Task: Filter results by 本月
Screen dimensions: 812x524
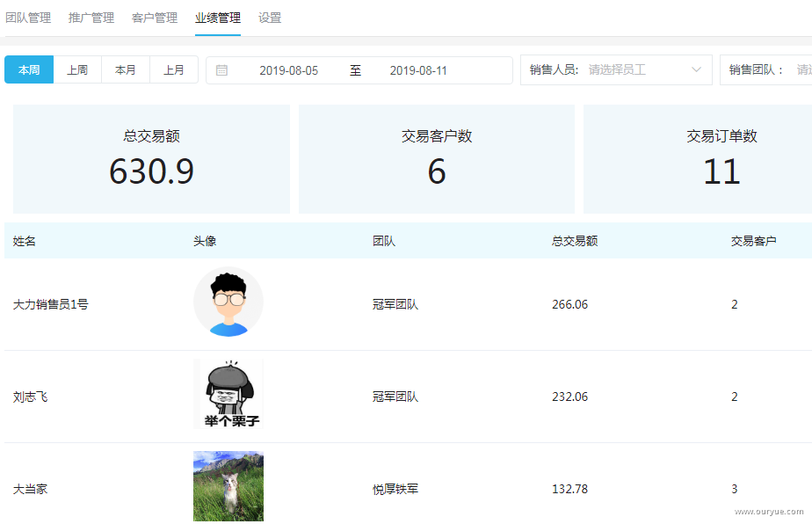Action: point(126,69)
